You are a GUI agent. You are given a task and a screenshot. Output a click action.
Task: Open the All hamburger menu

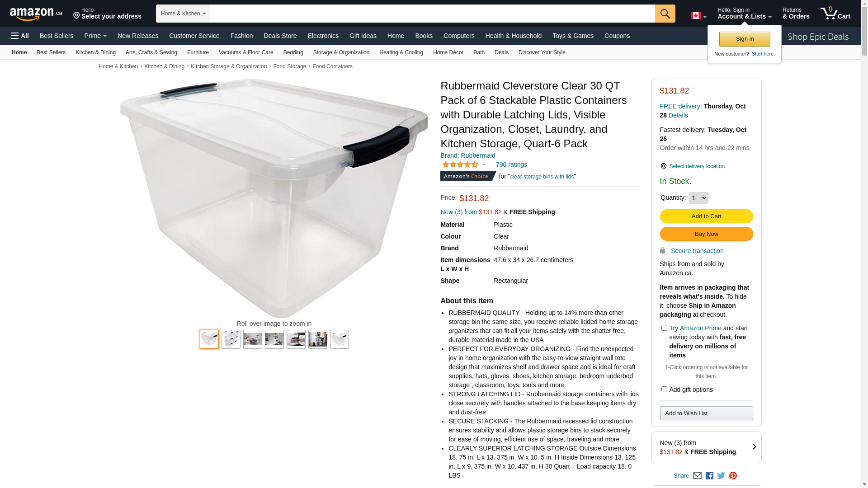point(20,36)
